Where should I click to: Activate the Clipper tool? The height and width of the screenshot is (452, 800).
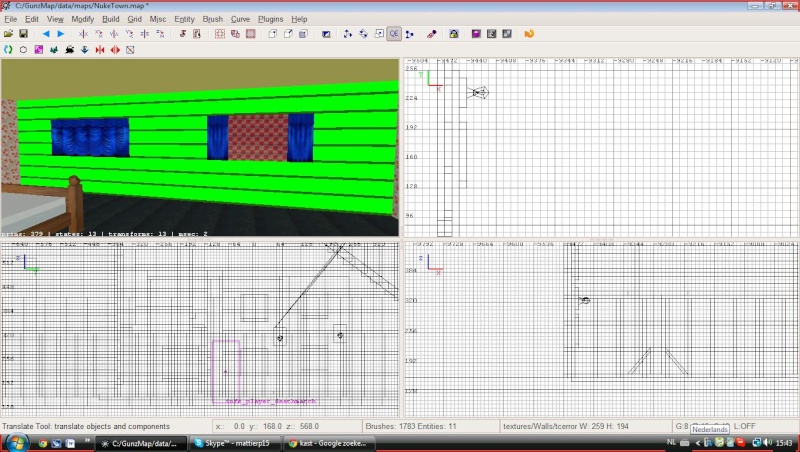pyautogui.click(x=410, y=34)
